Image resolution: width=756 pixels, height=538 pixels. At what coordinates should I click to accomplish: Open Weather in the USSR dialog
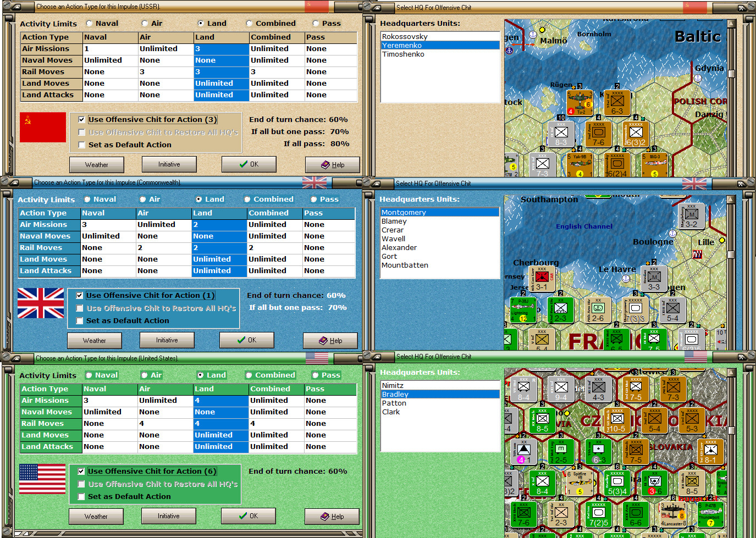97,165
